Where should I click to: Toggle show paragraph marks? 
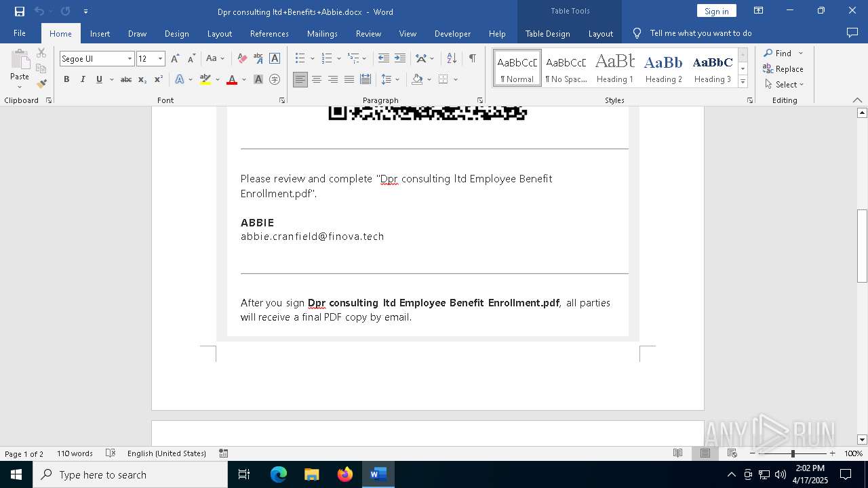pyautogui.click(x=472, y=58)
